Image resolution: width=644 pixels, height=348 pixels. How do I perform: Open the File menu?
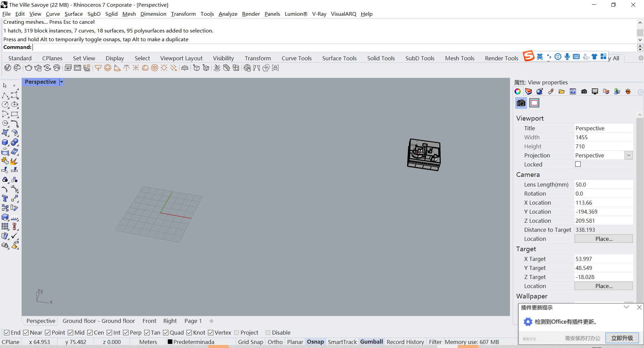(6, 14)
